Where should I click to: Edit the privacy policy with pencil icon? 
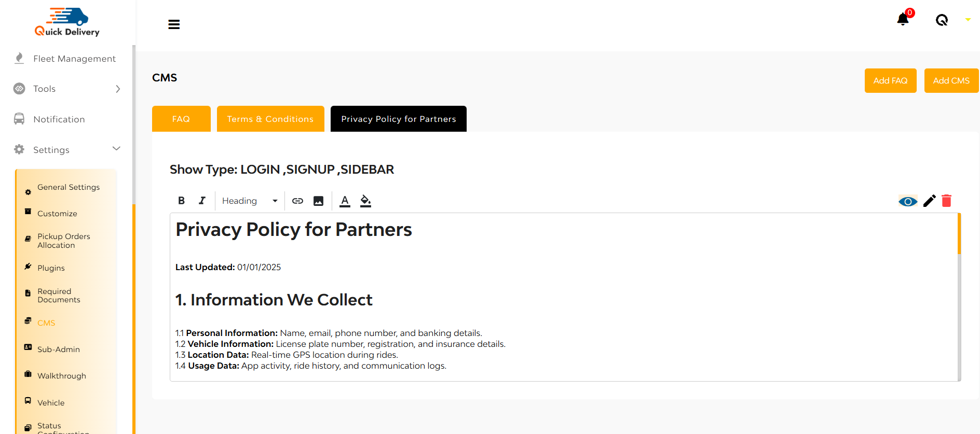pos(929,201)
